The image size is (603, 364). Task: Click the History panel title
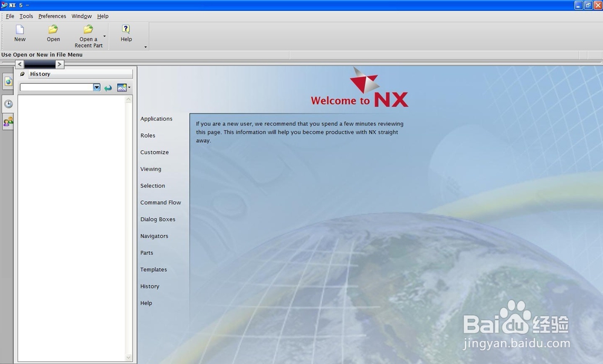coord(40,74)
